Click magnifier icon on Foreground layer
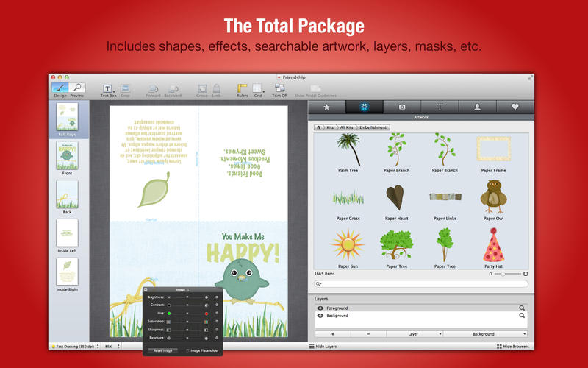588x368 pixels. [522, 308]
